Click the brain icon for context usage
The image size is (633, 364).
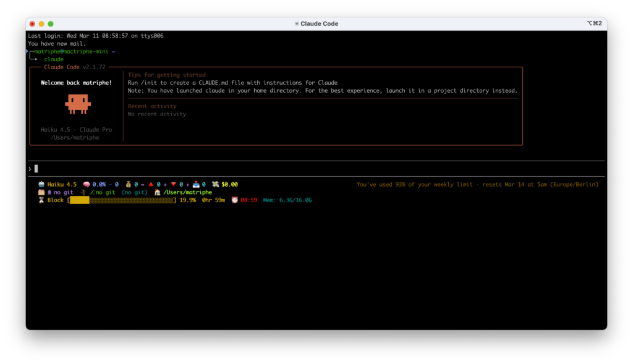pyautogui.click(x=87, y=184)
